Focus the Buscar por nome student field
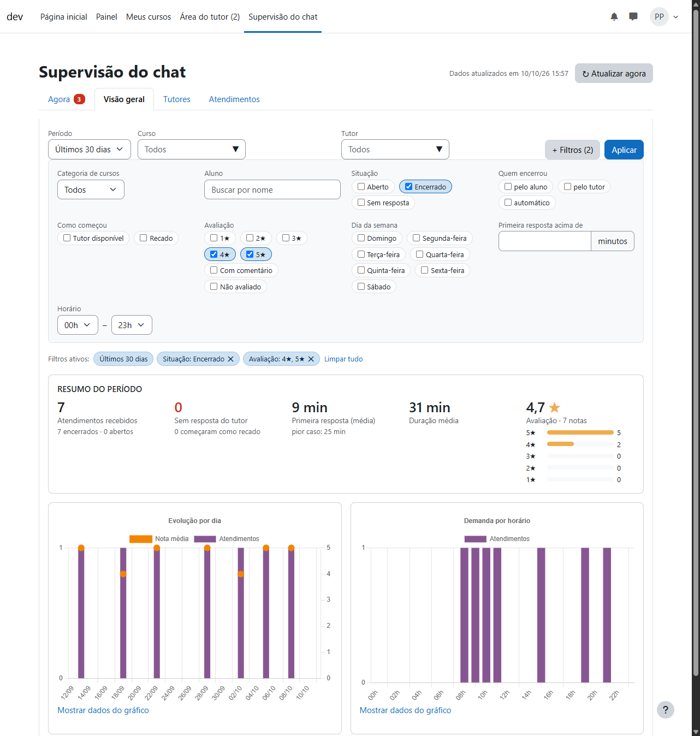 pos(272,189)
